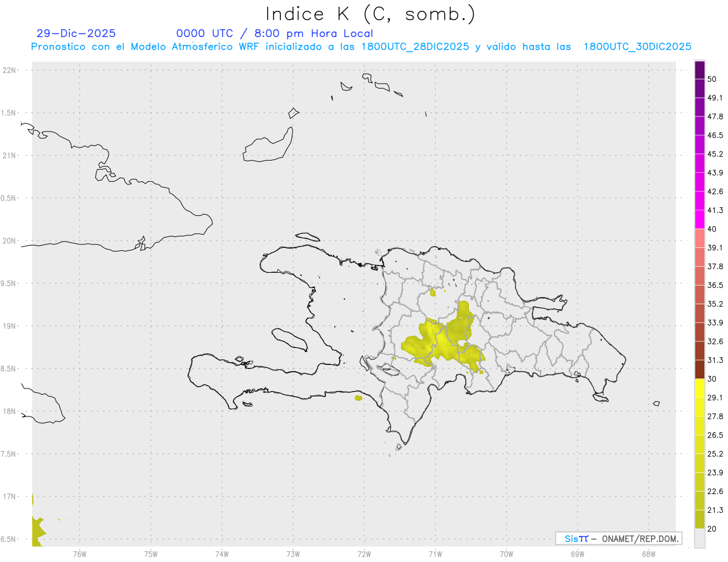Click the colorbar value '35.2'
The image size is (728, 562).
(715, 304)
